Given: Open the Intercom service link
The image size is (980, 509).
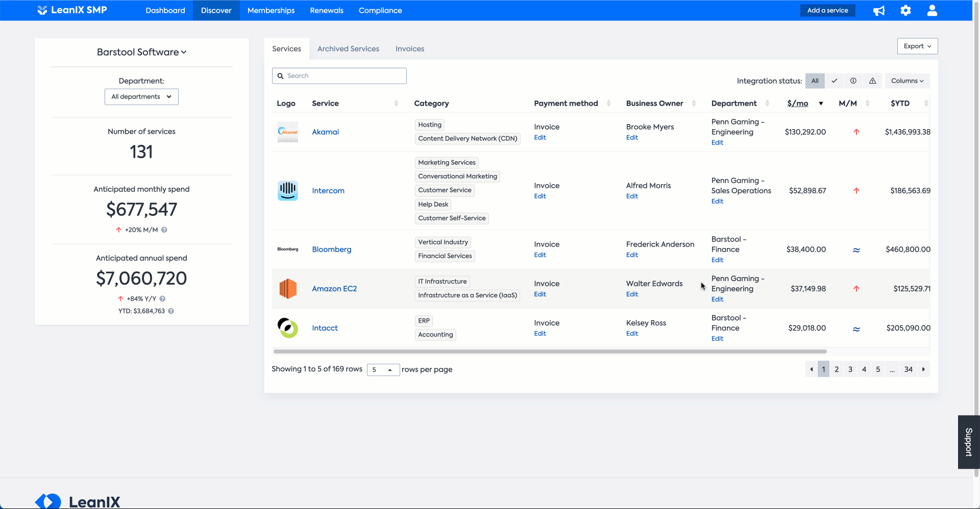Looking at the screenshot, I should (328, 190).
